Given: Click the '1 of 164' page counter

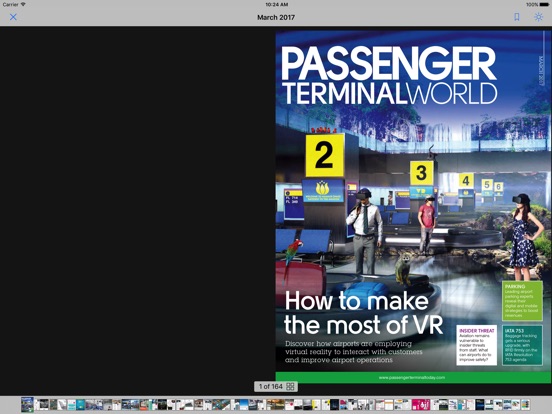Looking at the screenshot, I should [271, 387].
